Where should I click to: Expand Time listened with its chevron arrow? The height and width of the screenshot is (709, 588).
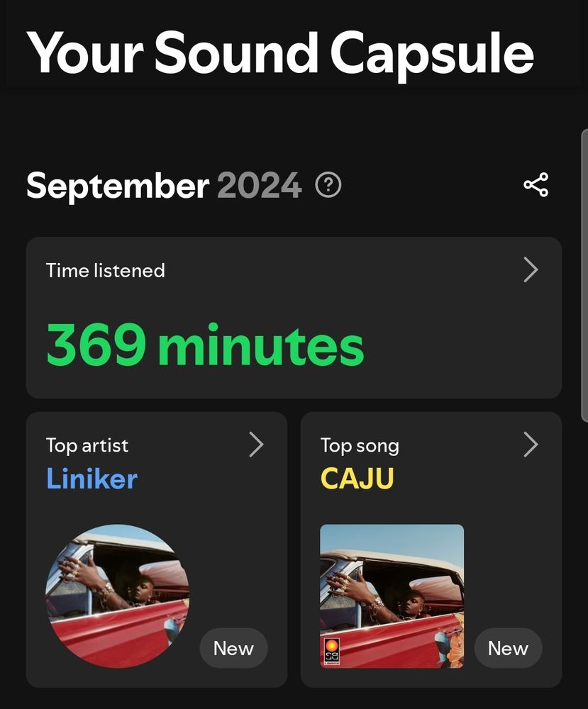[531, 270]
